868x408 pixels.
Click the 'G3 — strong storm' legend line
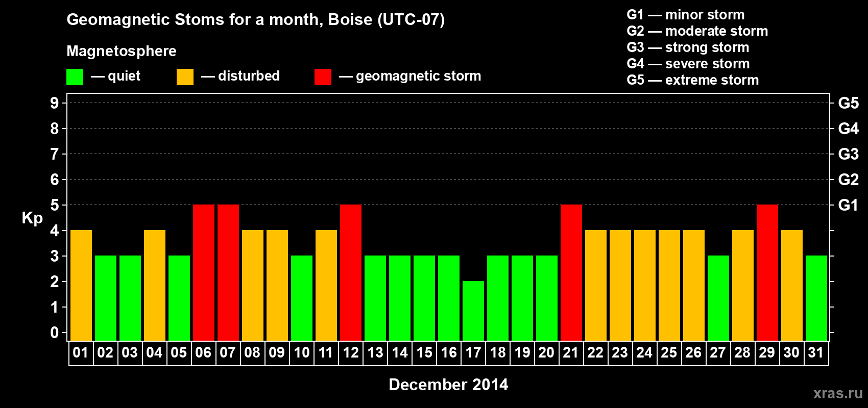[688, 47]
